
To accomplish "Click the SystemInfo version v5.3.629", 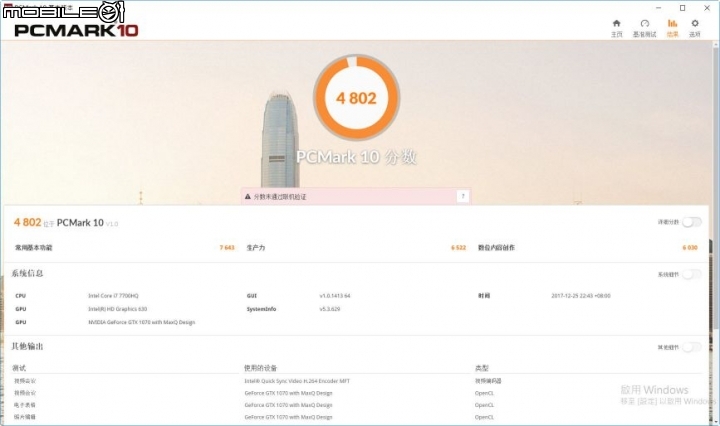I will click(x=330, y=309).
